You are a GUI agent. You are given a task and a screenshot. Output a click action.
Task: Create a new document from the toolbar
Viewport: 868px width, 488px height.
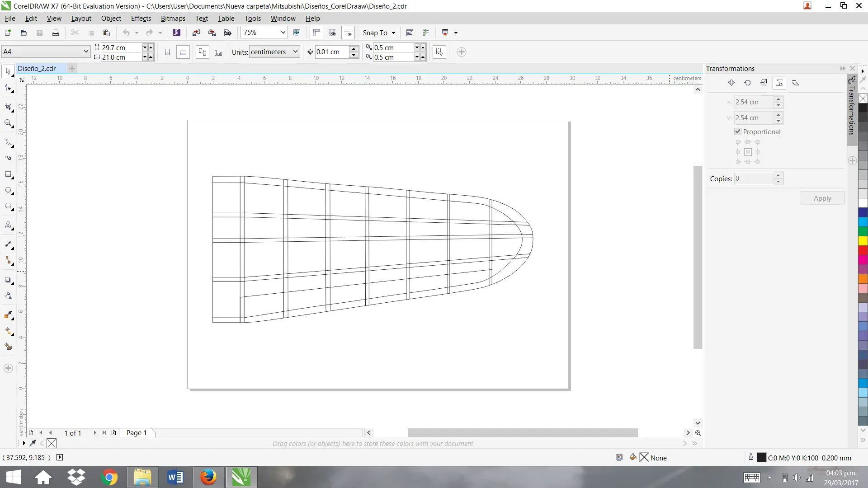coord(8,33)
